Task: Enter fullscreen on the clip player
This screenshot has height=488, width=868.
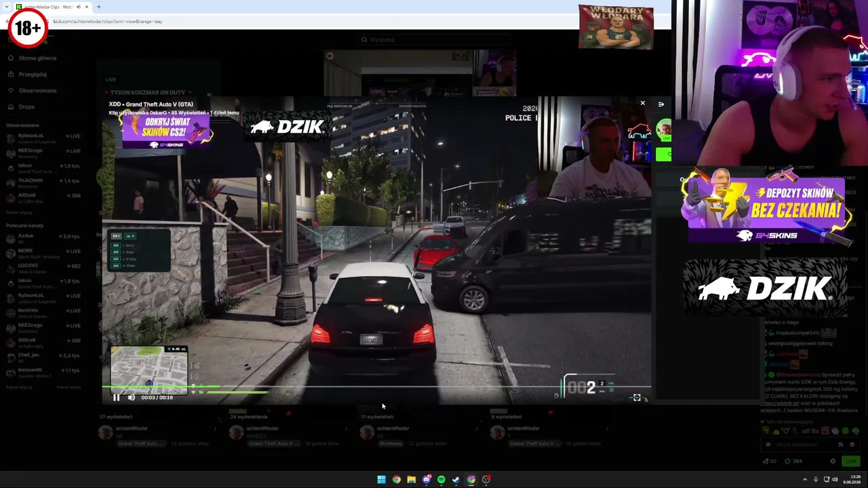Action: pyautogui.click(x=637, y=397)
